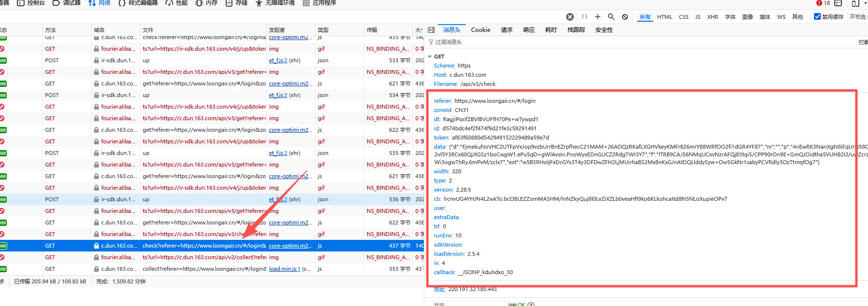Sort by the 域名 domain column
Image resolution: width=868 pixels, height=306 pixels.
116,30
